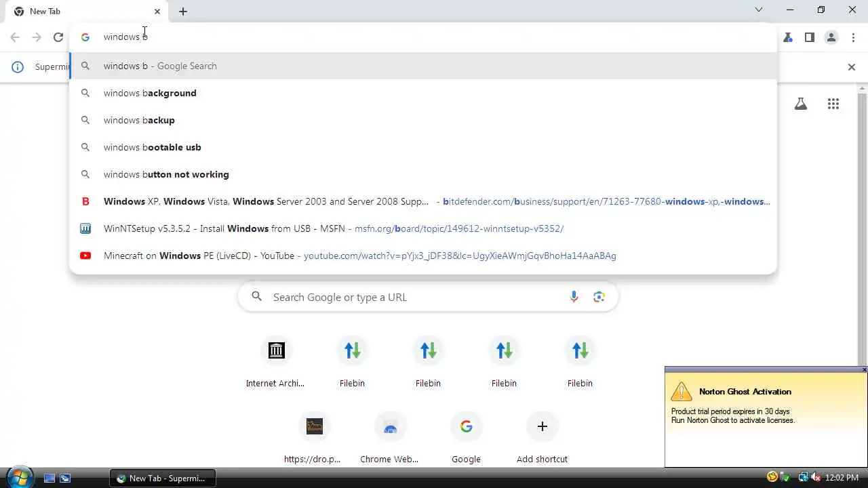Click the Google icon in the address bar

pyautogui.click(x=85, y=37)
